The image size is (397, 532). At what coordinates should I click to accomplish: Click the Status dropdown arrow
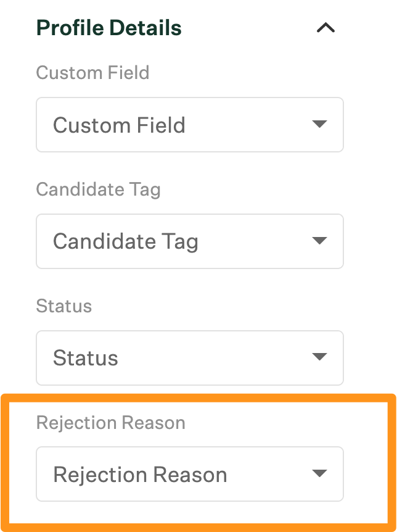click(x=320, y=357)
